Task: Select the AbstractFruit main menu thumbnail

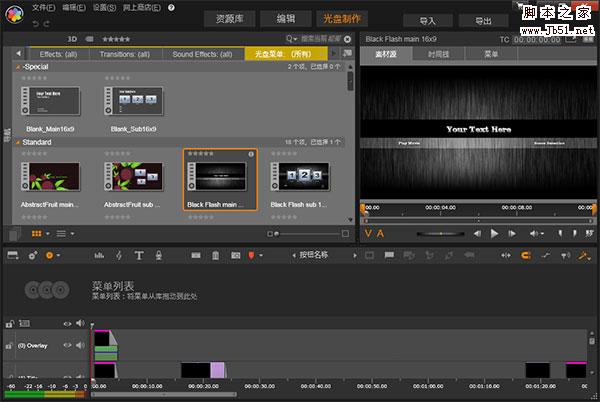Action: 50,178
